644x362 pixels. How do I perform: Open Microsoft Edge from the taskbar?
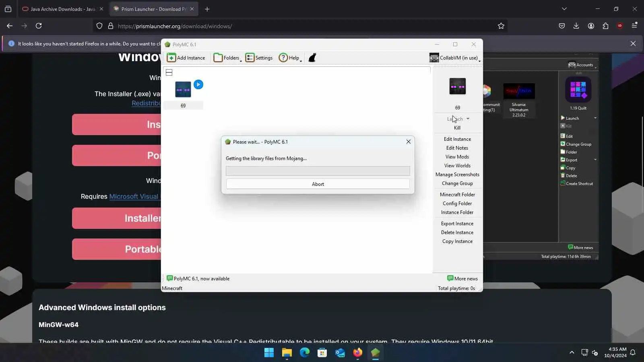click(305, 353)
